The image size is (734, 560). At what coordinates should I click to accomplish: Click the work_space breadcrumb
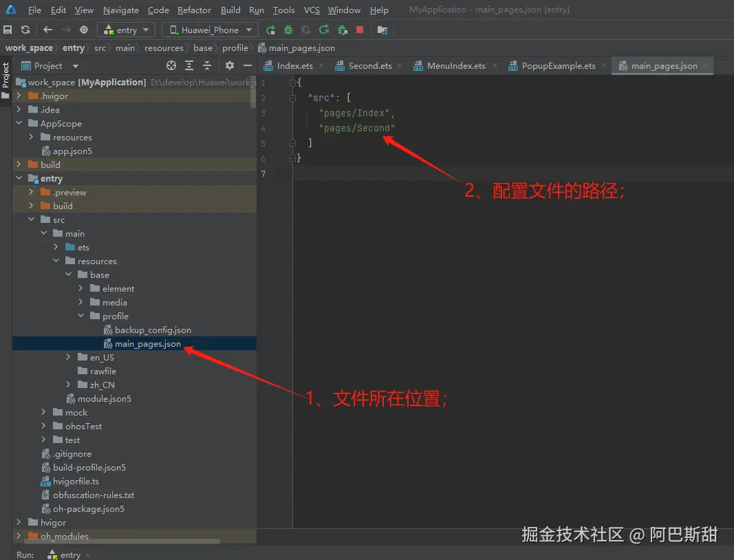[x=29, y=47]
